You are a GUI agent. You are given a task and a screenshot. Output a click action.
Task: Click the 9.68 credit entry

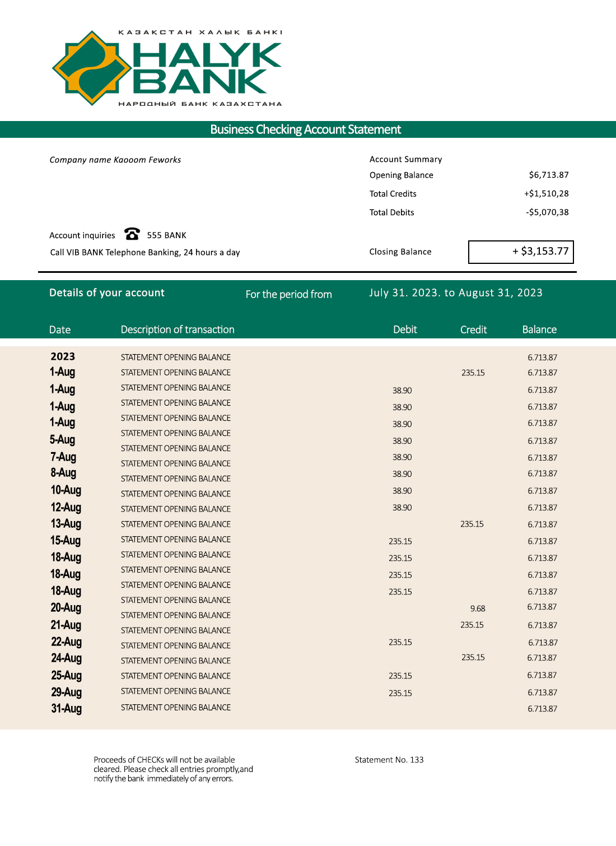[x=478, y=608]
